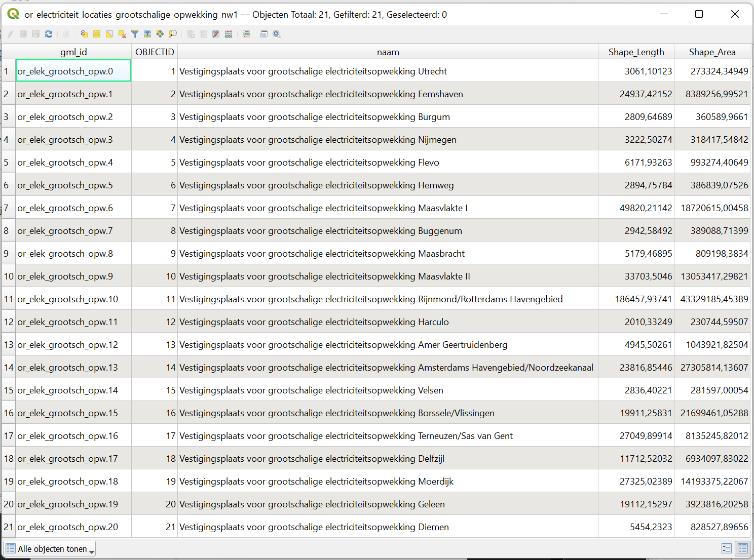Image resolution: width=754 pixels, height=560 pixels.
Task: Move selection to top of table
Action: 147,34
